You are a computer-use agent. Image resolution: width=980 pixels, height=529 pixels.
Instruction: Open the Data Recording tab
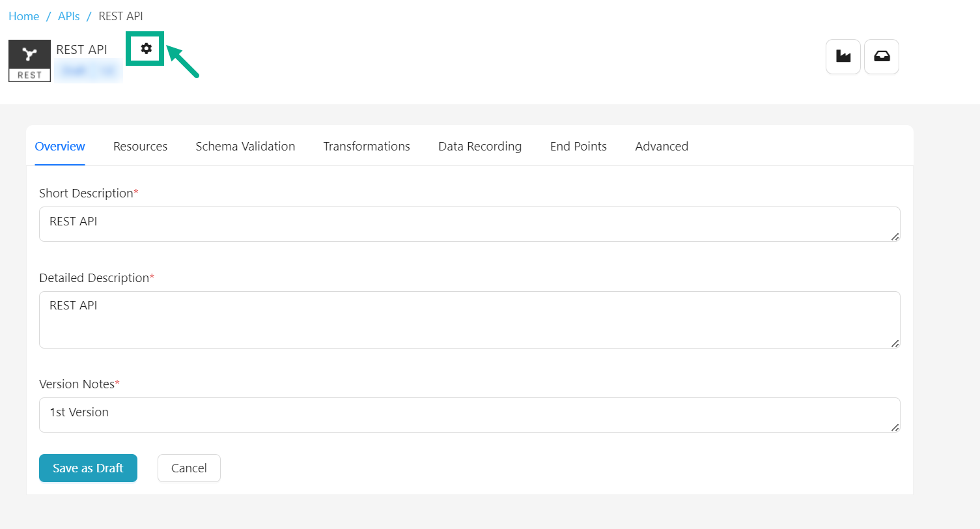[x=480, y=147]
